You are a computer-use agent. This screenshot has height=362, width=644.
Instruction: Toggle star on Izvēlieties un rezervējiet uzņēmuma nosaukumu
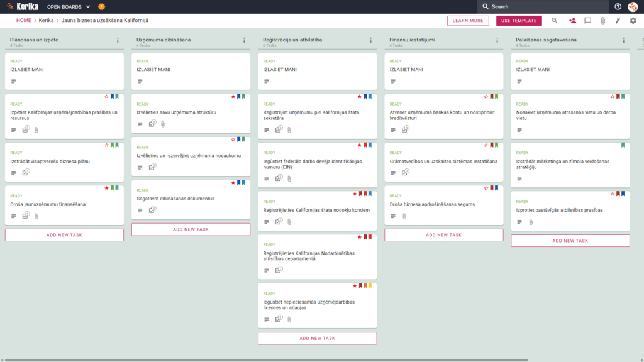(x=233, y=140)
